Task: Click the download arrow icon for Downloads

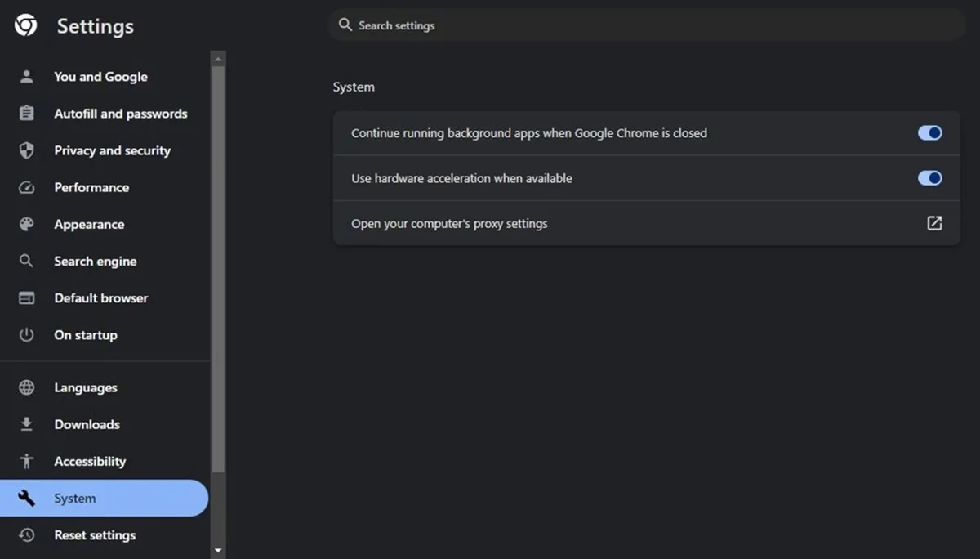Action: (x=27, y=425)
